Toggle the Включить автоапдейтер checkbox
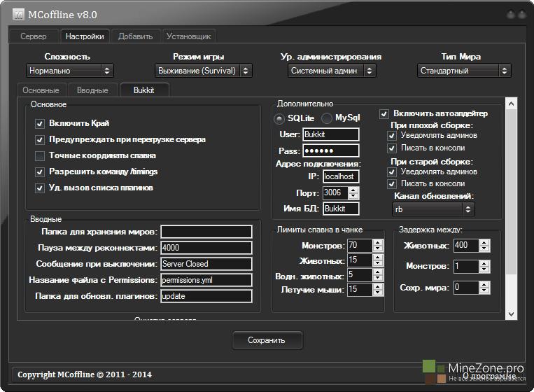This screenshot has width=534, height=392. click(x=384, y=113)
